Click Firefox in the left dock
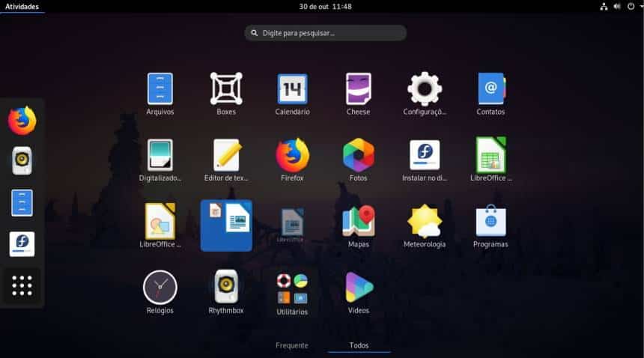 pyautogui.click(x=22, y=121)
